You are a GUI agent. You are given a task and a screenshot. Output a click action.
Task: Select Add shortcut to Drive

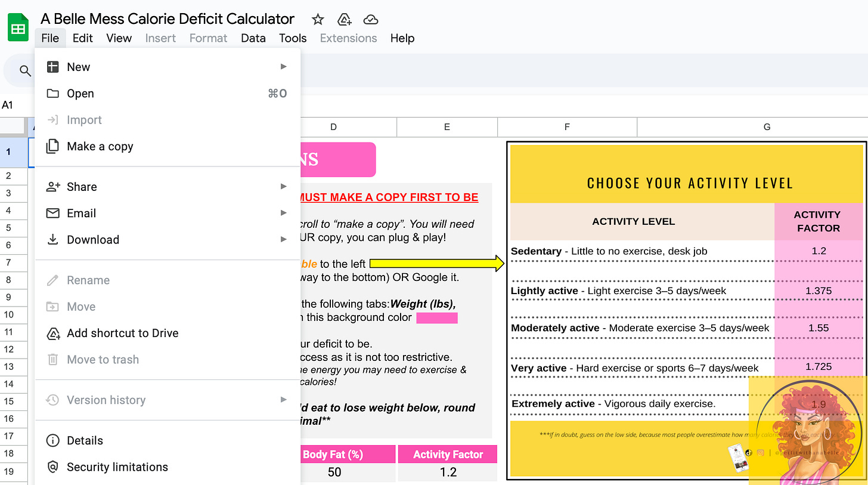168,333
